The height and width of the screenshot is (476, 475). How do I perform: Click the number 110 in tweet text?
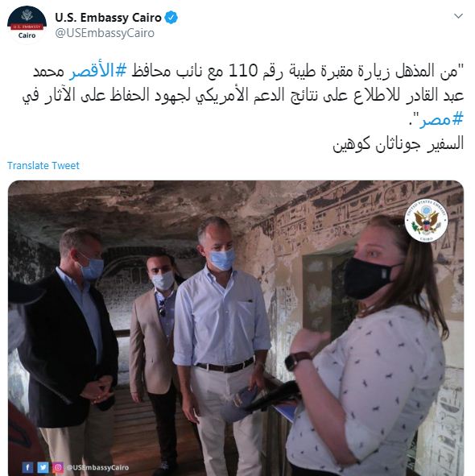click(x=243, y=71)
